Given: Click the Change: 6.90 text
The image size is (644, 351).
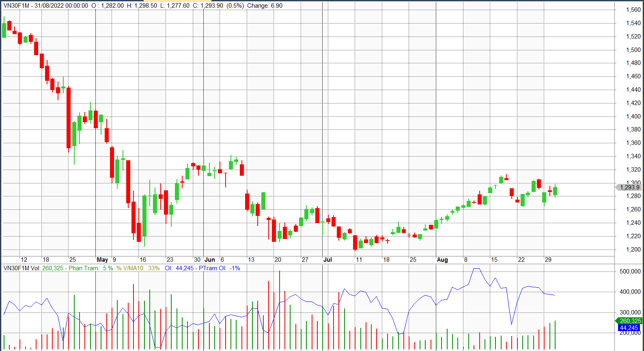Looking at the screenshot, I should tap(265, 6).
